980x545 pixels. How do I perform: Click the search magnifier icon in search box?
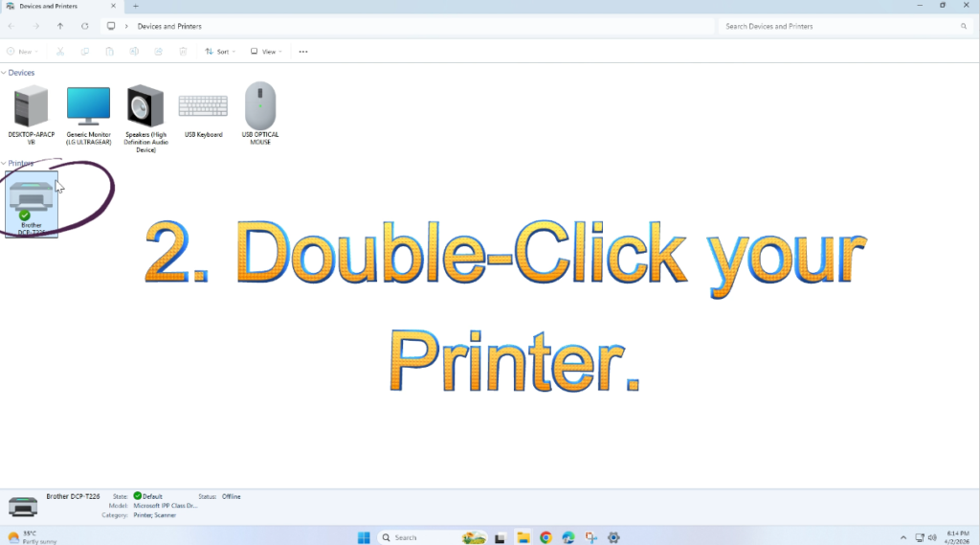(x=963, y=26)
